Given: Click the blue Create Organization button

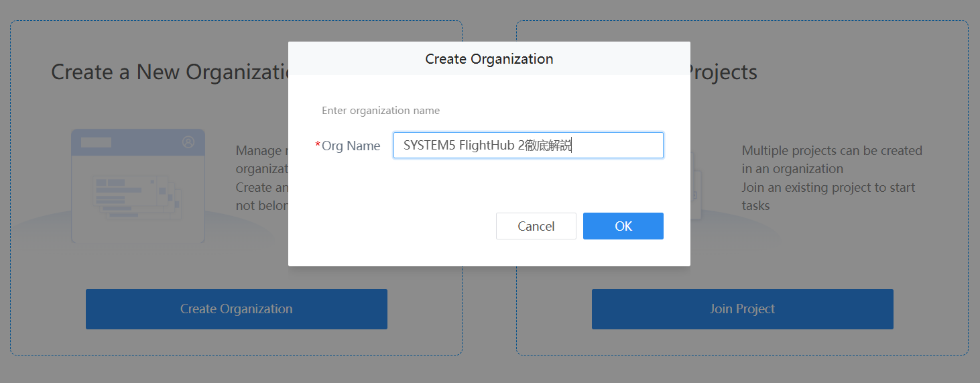Looking at the screenshot, I should click(x=237, y=309).
